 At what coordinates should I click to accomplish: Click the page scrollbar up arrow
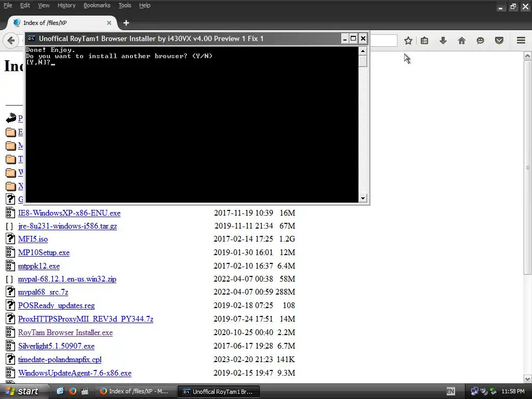(528, 56)
